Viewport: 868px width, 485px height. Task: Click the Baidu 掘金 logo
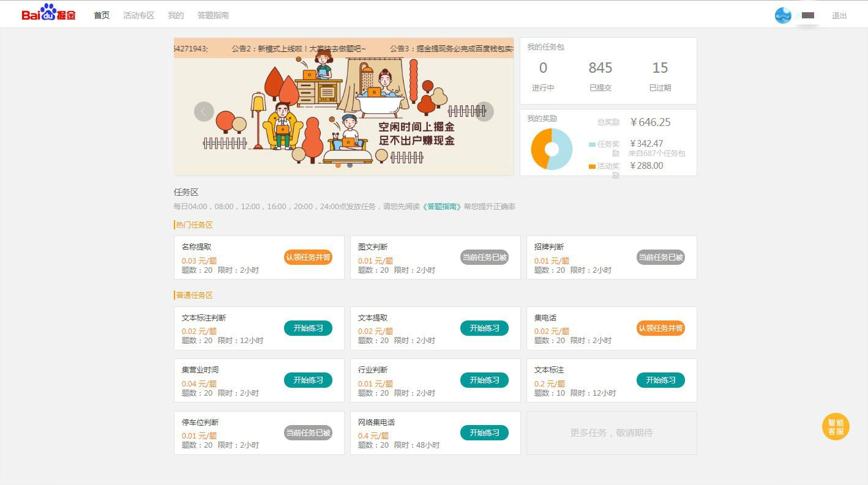(48, 14)
